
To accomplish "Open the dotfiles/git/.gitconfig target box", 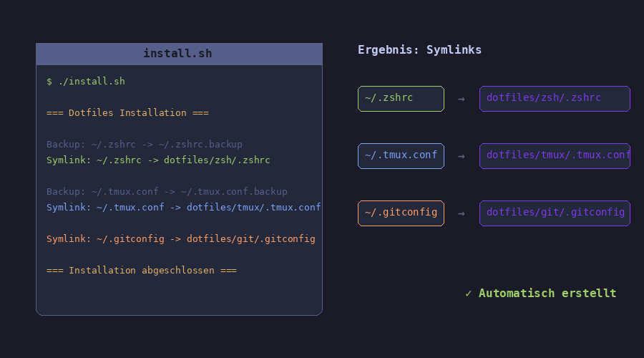I will 555,213.
